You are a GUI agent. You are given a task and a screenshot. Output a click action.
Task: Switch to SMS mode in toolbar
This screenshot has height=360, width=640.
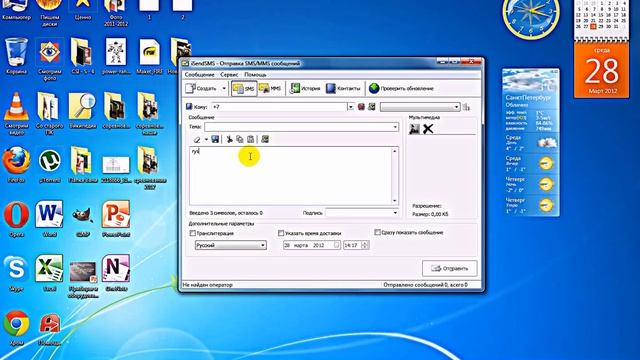244,88
